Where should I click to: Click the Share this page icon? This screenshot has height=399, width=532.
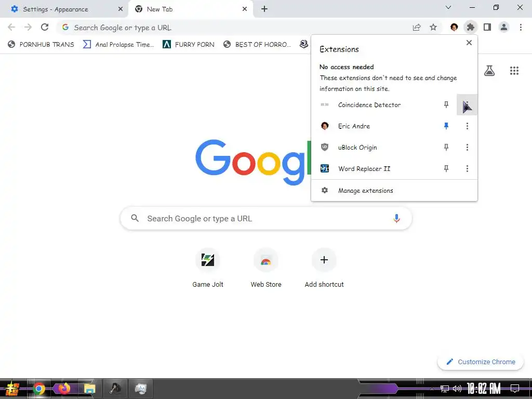point(417,27)
